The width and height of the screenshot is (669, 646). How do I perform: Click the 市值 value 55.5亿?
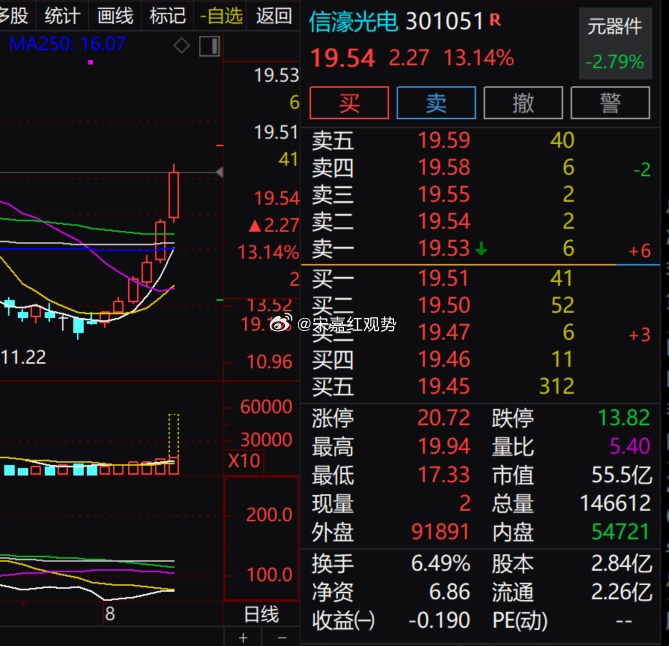(x=622, y=474)
